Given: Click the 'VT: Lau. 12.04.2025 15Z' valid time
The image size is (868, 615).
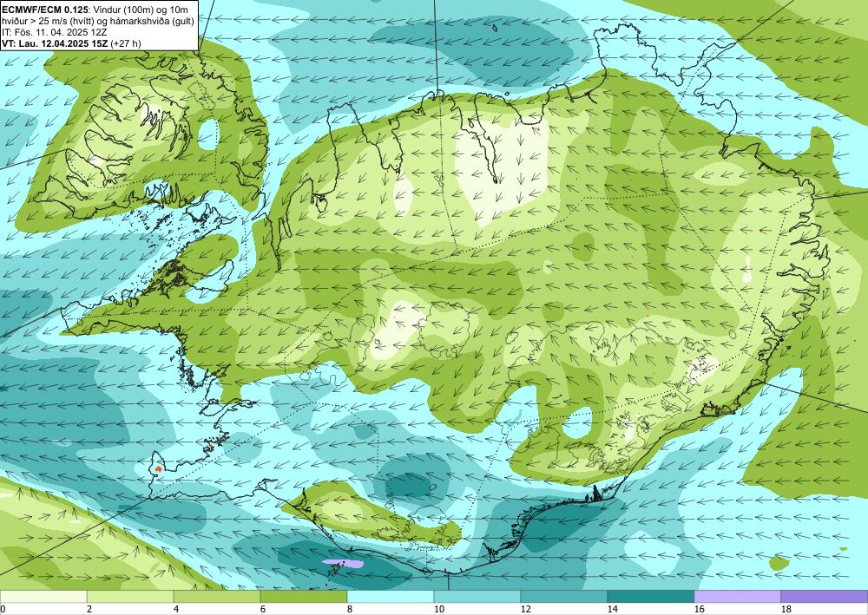Looking at the screenshot, I should coord(56,43).
